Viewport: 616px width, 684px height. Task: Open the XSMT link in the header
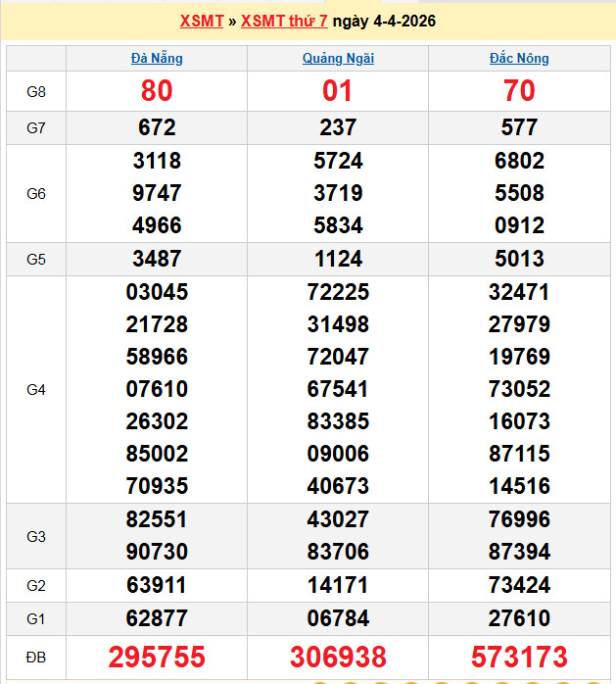(202, 21)
